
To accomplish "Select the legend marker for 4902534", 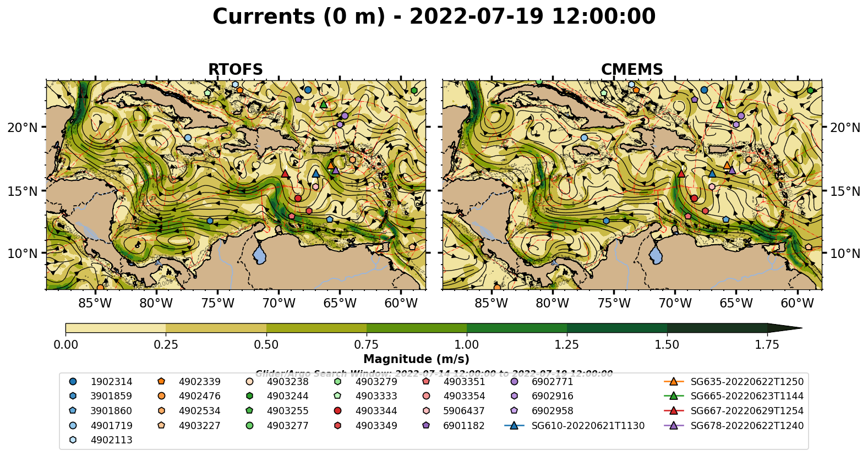I will point(161,410).
